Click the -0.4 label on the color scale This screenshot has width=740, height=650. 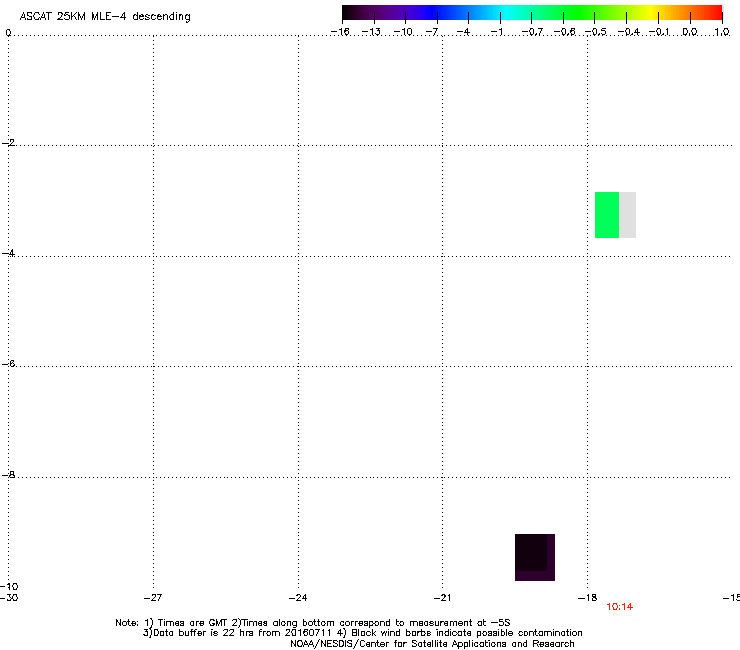click(629, 32)
